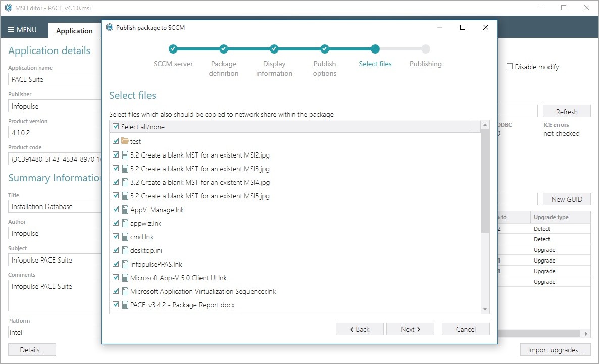Click file icon next to AppV_Manage.lnk
The image size is (599, 364).
tap(125, 210)
